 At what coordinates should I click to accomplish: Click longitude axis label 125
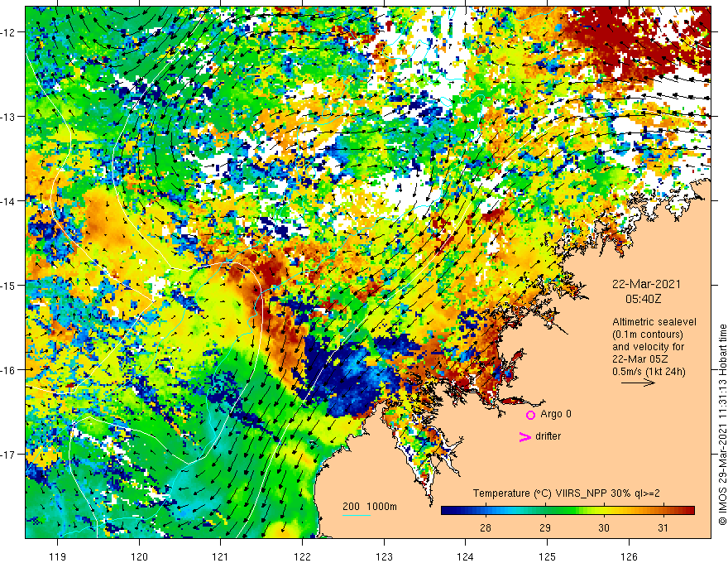pyautogui.click(x=547, y=556)
